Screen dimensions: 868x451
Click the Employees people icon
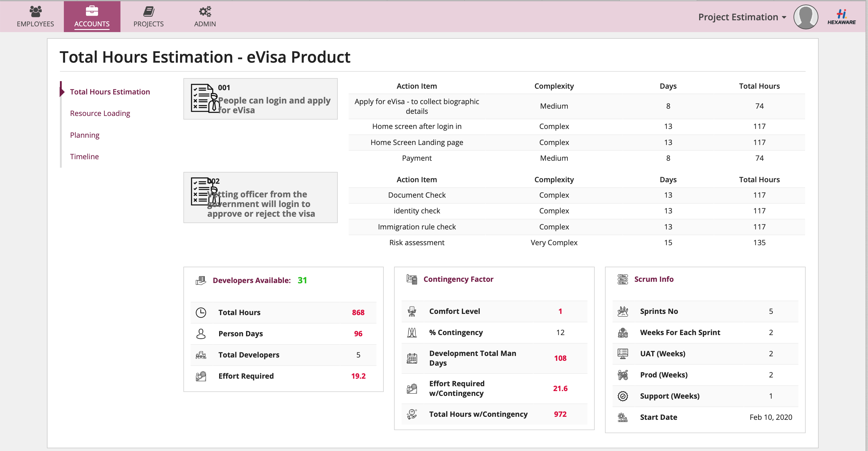click(35, 12)
